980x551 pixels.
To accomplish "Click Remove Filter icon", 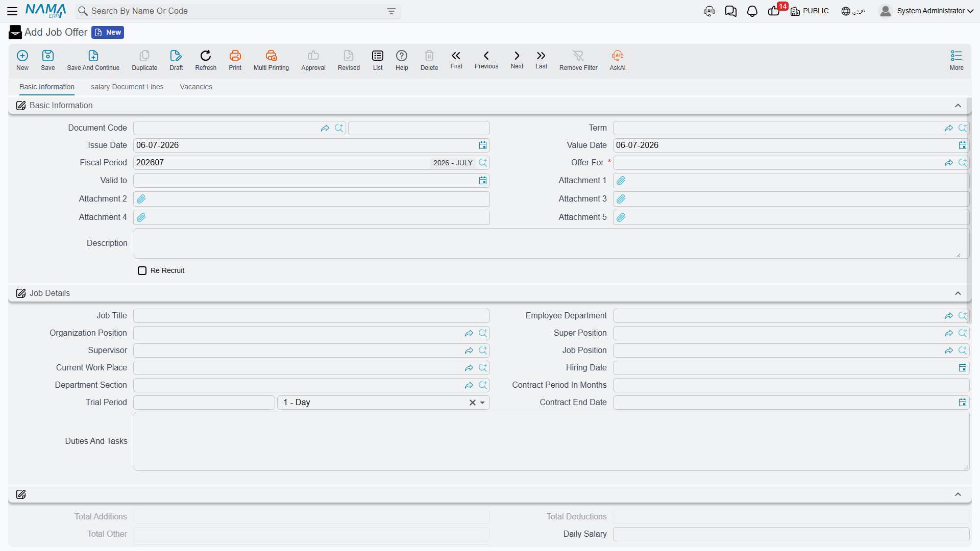I will [578, 56].
